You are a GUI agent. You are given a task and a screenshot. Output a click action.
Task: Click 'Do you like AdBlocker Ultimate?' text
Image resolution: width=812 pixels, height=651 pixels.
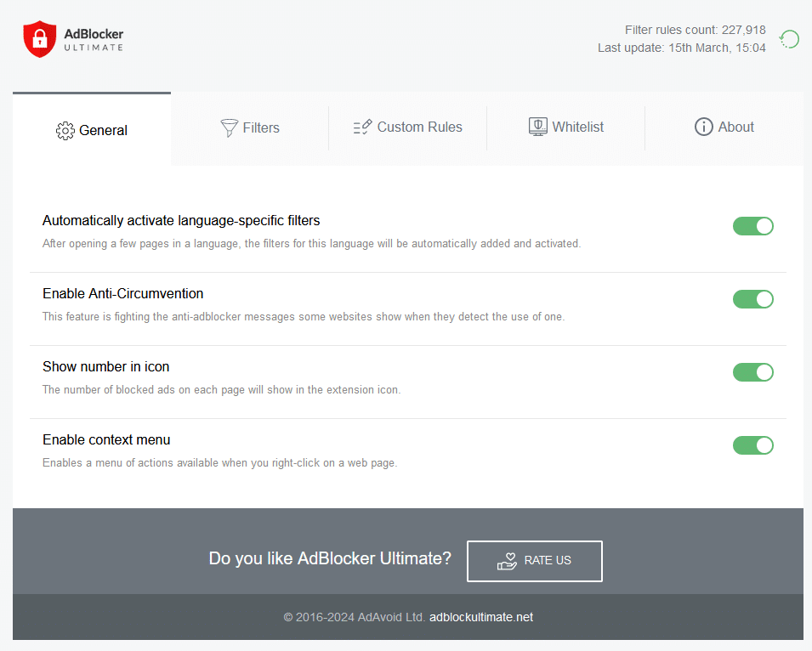pyautogui.click(x=330, y=558)
